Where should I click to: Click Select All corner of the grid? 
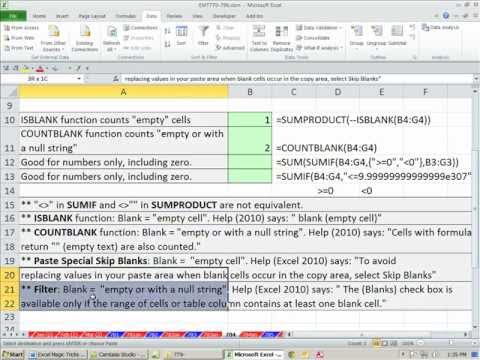[10, 92]
